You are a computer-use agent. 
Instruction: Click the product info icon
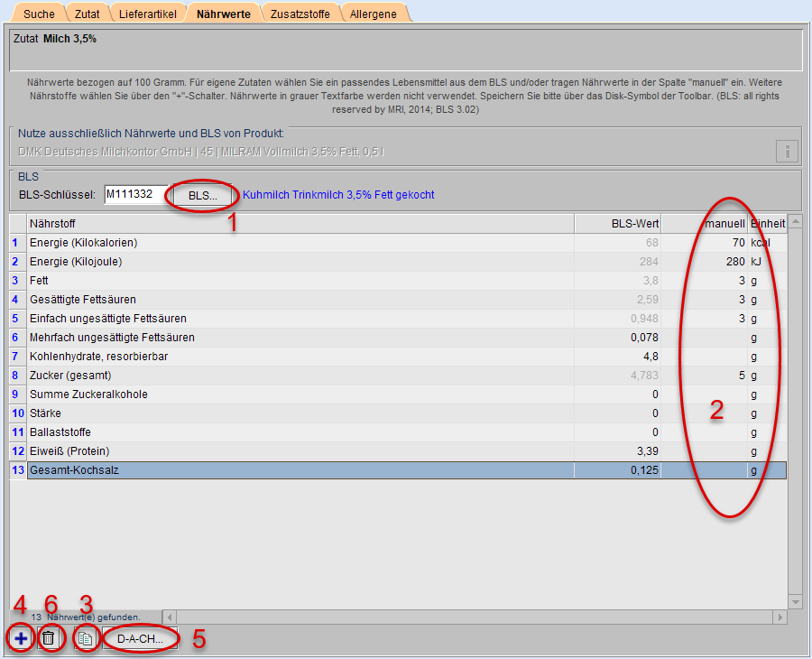point(787,151)
